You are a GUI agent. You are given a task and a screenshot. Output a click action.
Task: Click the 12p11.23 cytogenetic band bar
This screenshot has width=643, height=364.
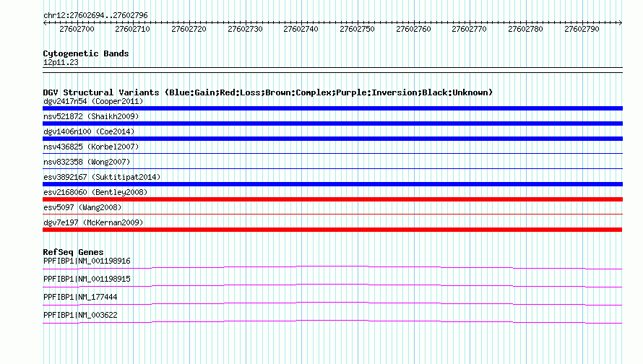point(332,70)
